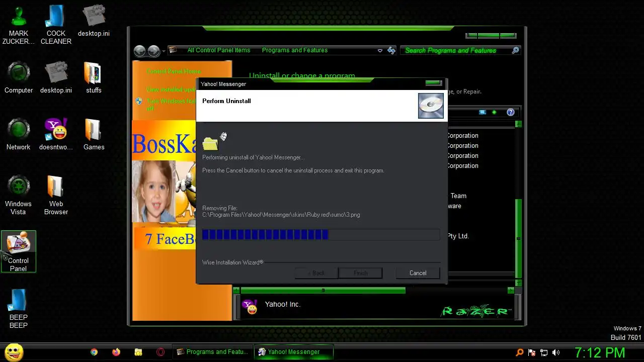The image size is (644, 362).
Task: Select the BEEP BEEP desktop icon
Action: click(19, 309)
